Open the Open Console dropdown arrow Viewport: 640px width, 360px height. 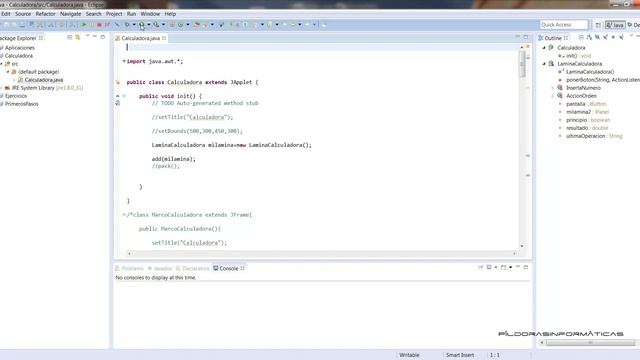(510, 267)
